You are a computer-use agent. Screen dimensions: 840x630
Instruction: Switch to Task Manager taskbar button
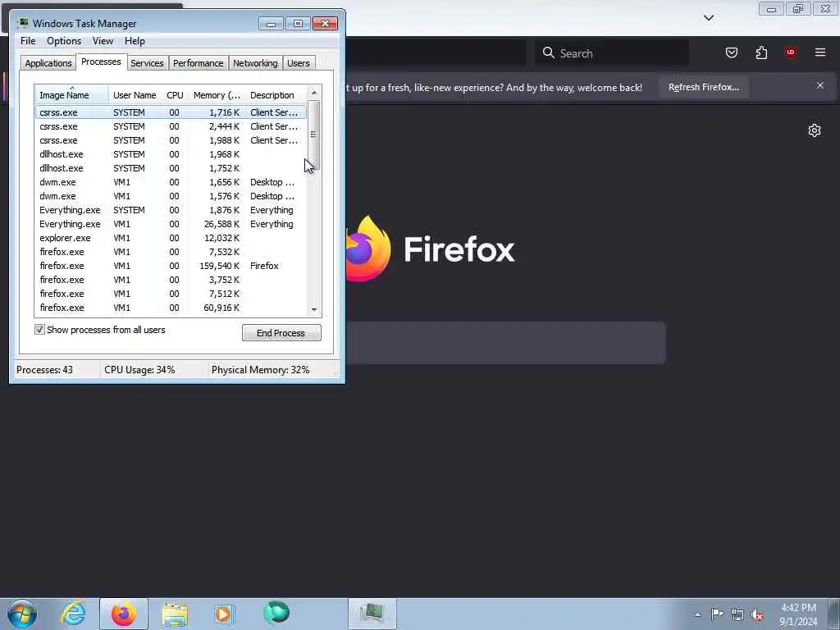click(372, 614)
